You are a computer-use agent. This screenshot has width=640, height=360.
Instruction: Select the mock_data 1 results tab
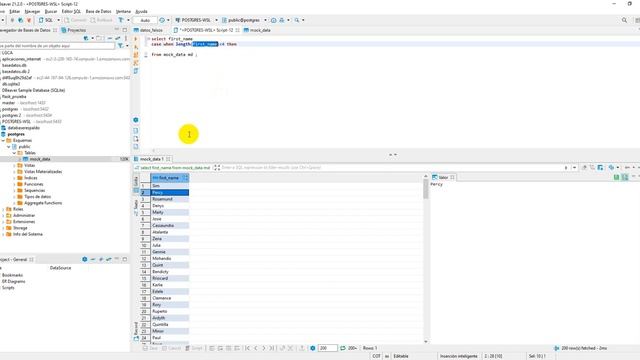click(151, 159)
